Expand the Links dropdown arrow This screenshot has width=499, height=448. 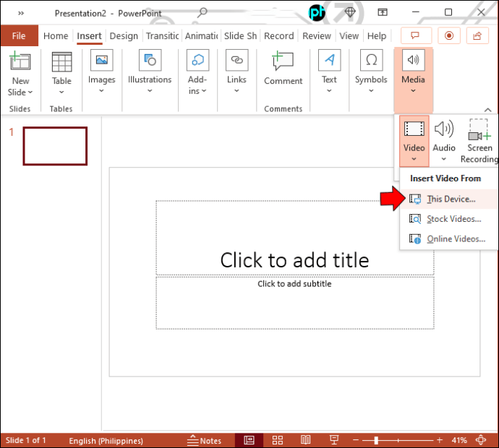pos(236,91)
